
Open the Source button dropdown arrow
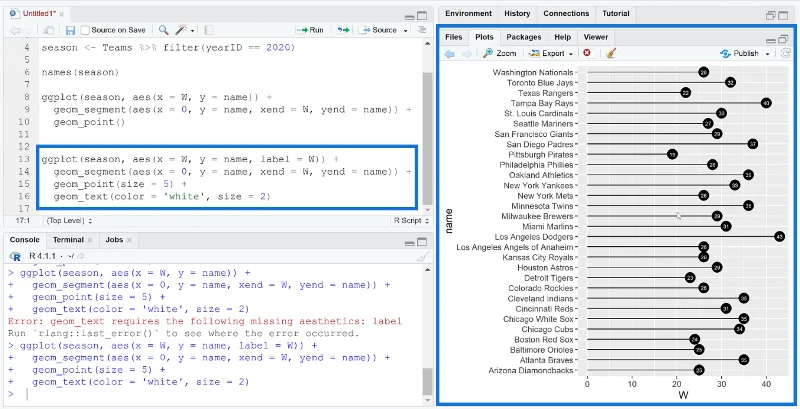pyautogui.click(x=406, y=31)
